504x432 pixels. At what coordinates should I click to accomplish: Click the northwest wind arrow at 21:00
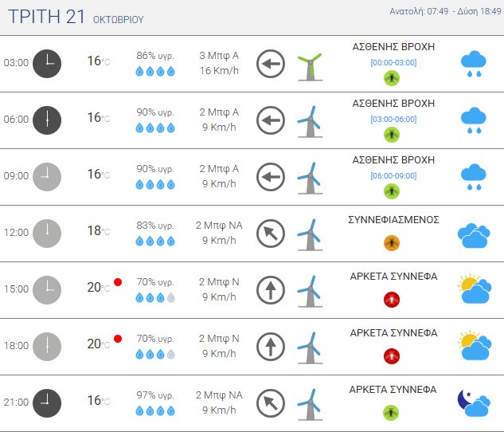point(271,403)
